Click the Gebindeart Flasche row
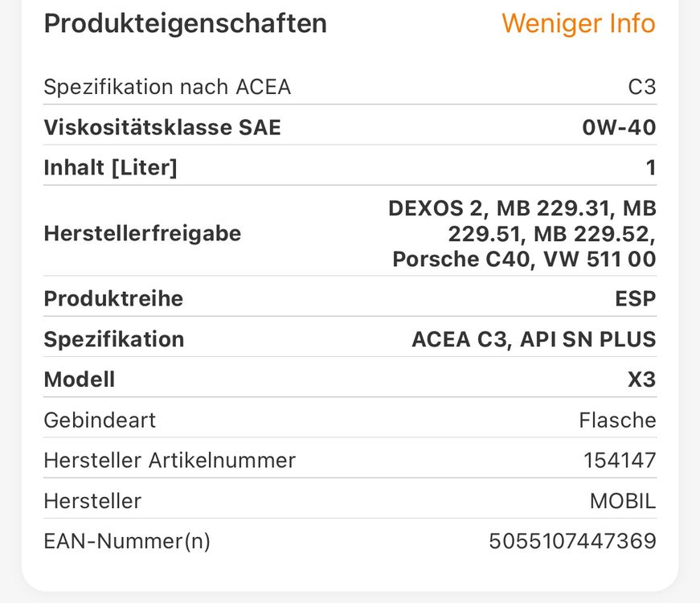Viewport: 700px width, 603px height. tap(100, 420)
